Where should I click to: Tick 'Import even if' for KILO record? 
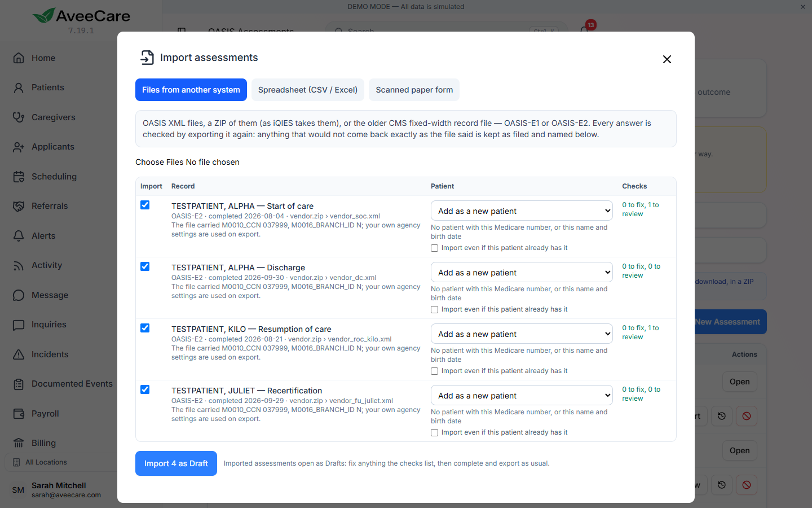[x=434, y=371]
